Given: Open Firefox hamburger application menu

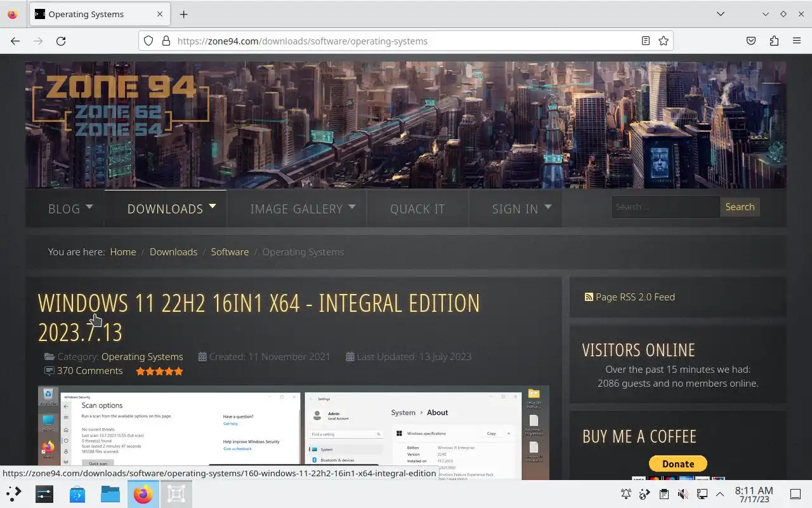Looking at the screenshot, I should pos(797,41).
